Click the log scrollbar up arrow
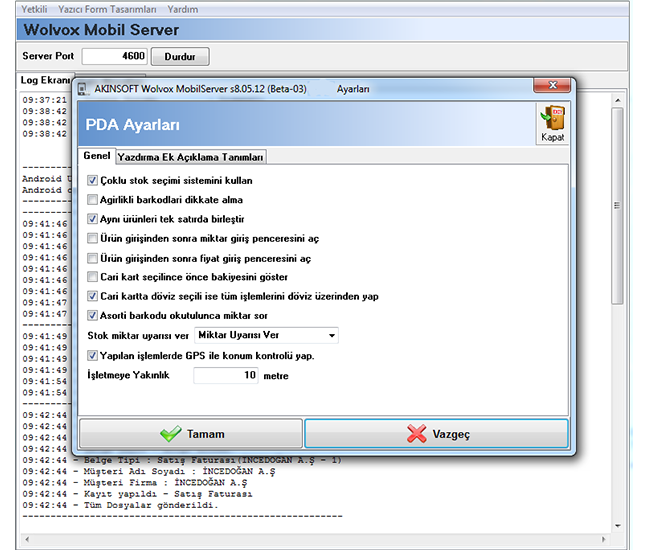This screenshot has height=550, width=650. coord(617,100)
